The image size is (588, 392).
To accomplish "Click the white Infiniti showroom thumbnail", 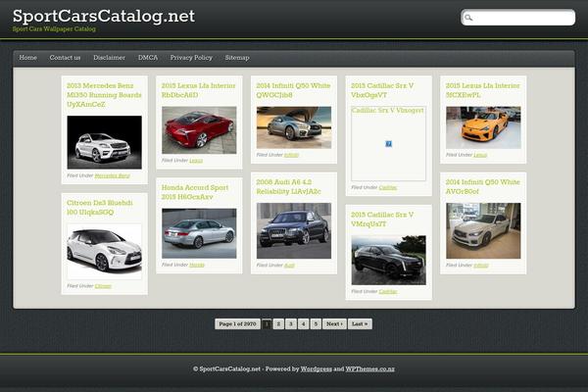I will click(483, 230).
